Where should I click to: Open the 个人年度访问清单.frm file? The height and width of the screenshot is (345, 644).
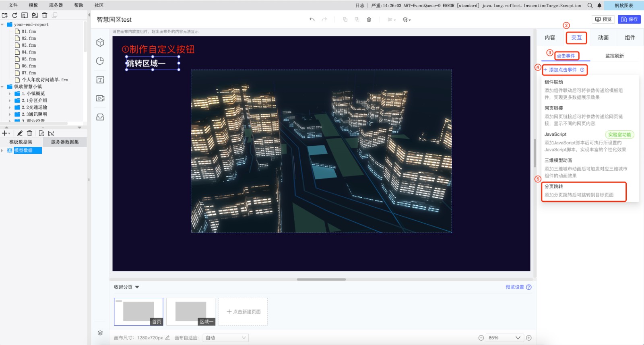click(x=45, y=80)
